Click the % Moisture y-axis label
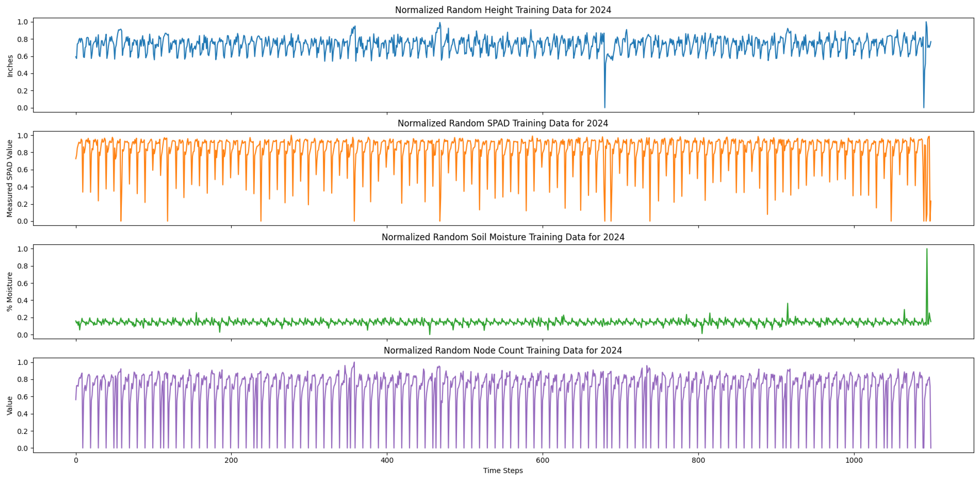The width and height of the screenshot is (980, 479). click(10, 292)
